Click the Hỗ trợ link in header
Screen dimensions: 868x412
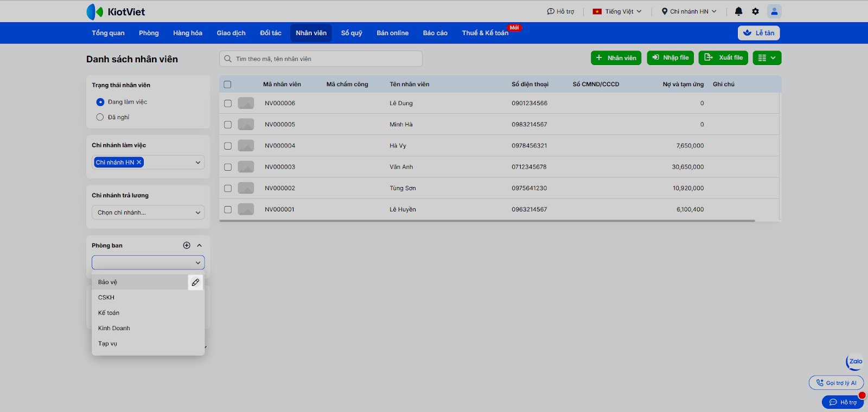560,11
